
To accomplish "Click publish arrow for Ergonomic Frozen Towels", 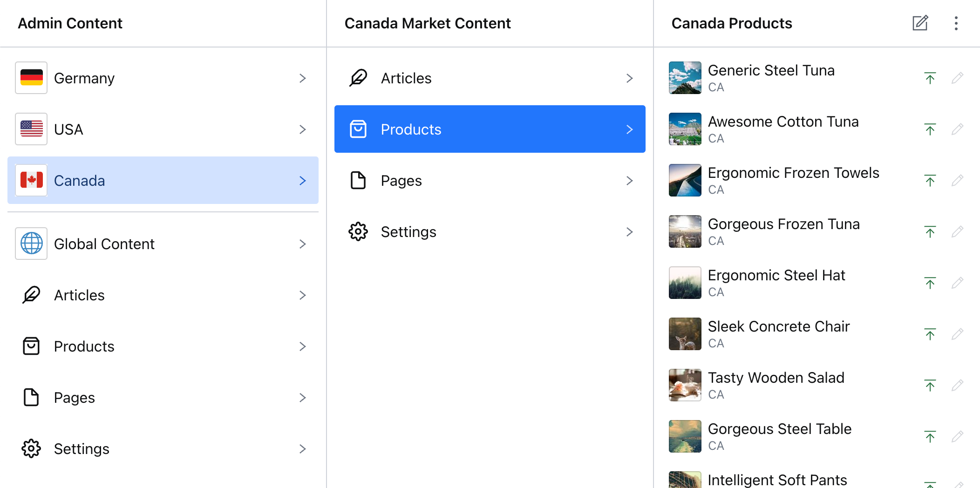I will click(930, 181).
